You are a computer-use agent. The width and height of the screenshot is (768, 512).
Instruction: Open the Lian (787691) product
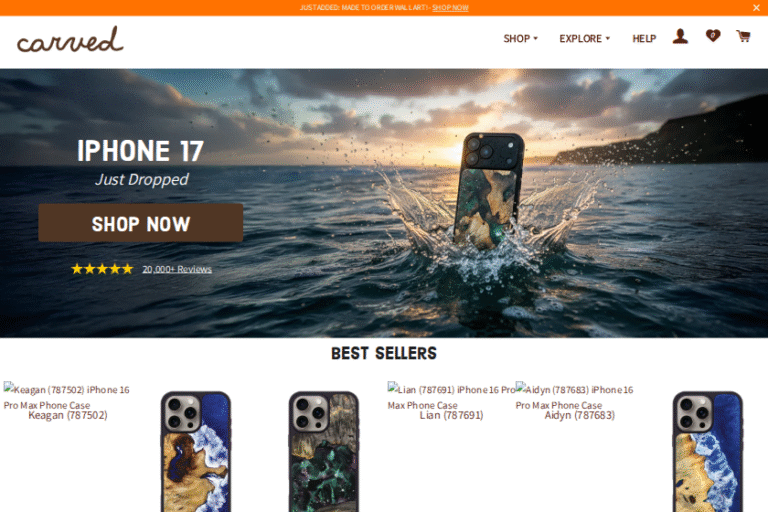point(451,415)
